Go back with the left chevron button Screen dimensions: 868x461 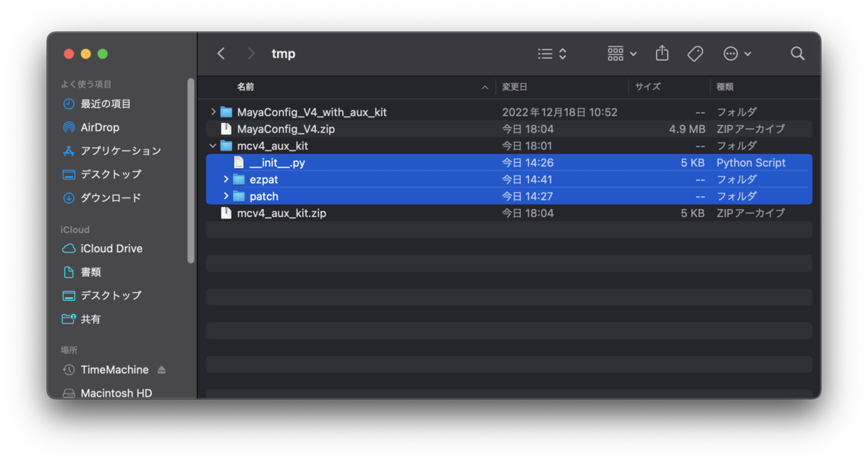point(221,54)
